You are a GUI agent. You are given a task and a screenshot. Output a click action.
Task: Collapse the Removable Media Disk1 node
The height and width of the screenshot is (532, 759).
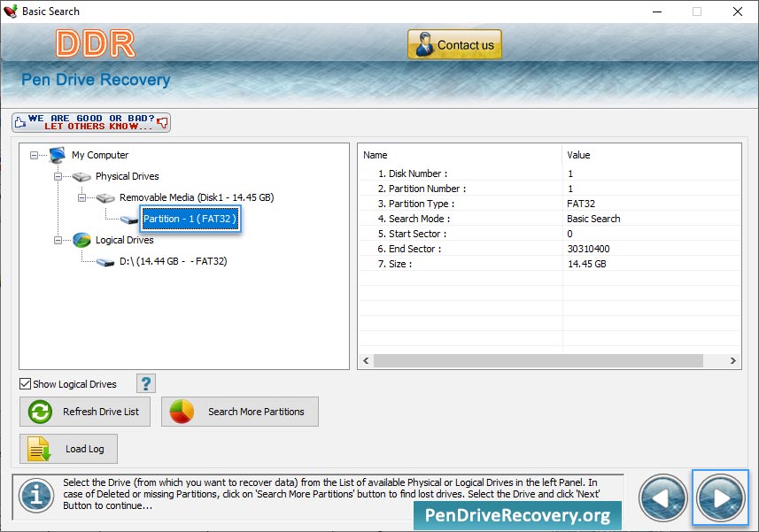81,197
